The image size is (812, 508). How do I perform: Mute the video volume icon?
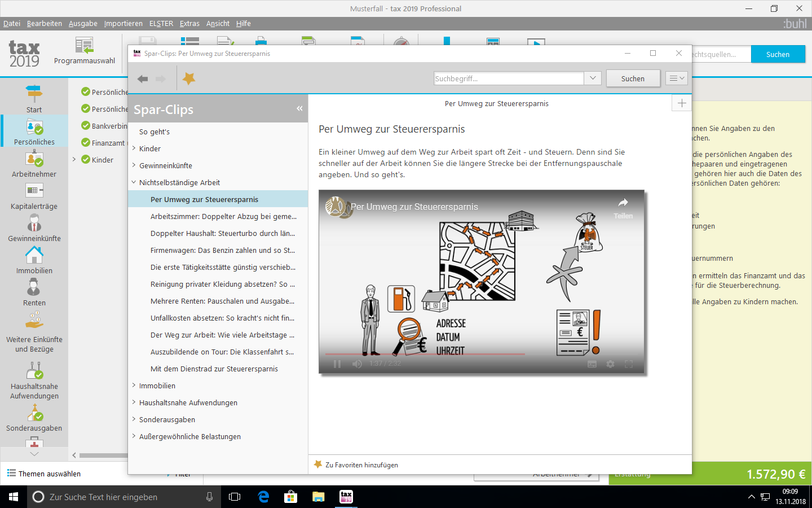click(x=357, y=364)
